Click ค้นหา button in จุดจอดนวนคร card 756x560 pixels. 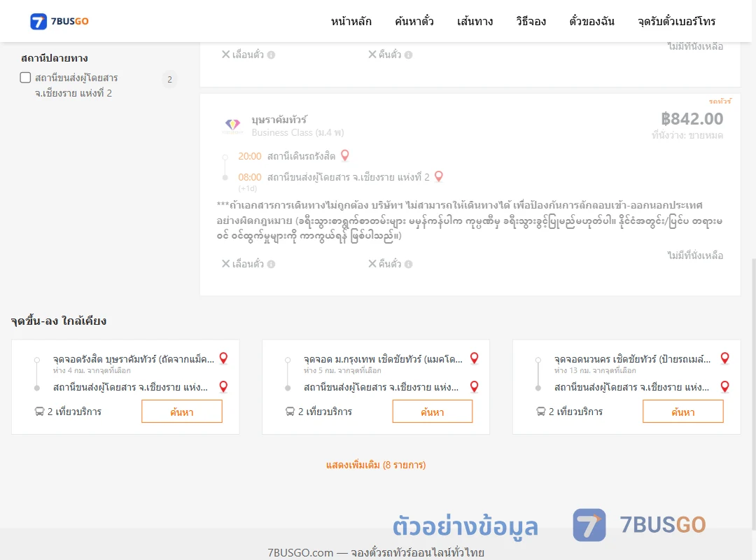click(x=683, y=412)
